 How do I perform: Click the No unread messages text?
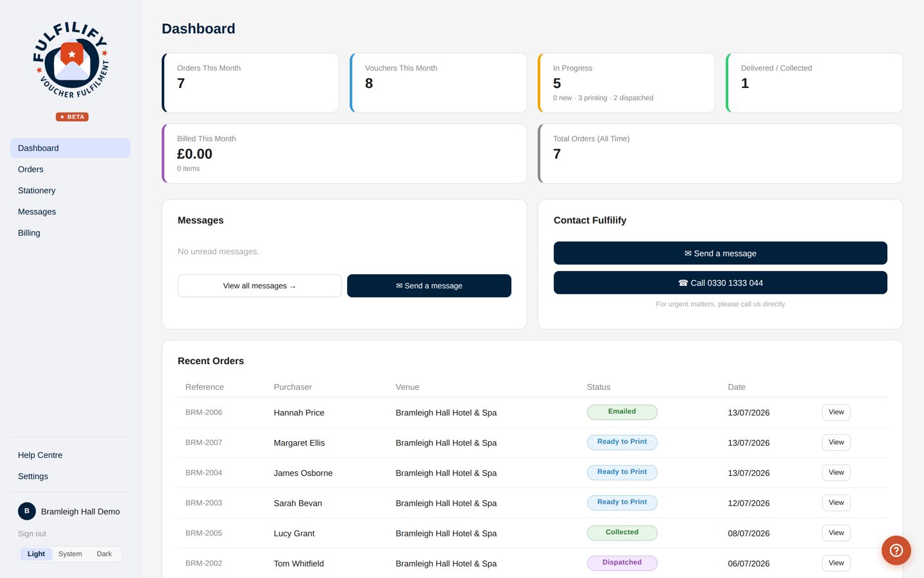pyautogui.click(x=219, y=252)
